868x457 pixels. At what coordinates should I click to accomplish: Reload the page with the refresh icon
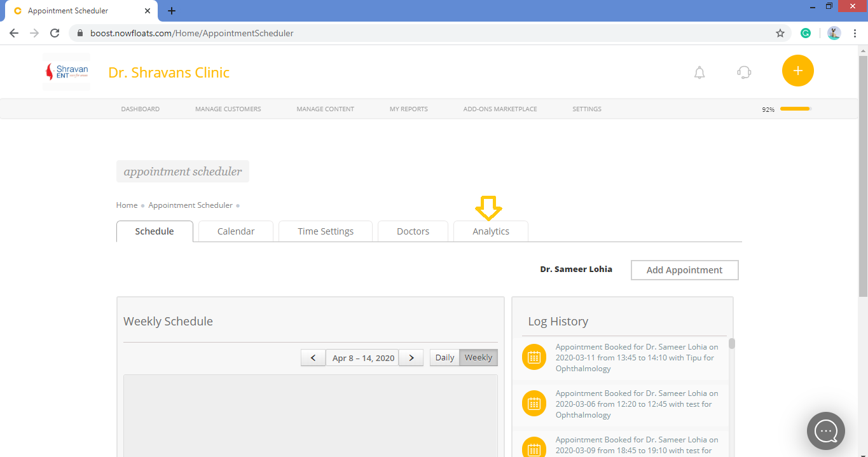click(54, 32)
